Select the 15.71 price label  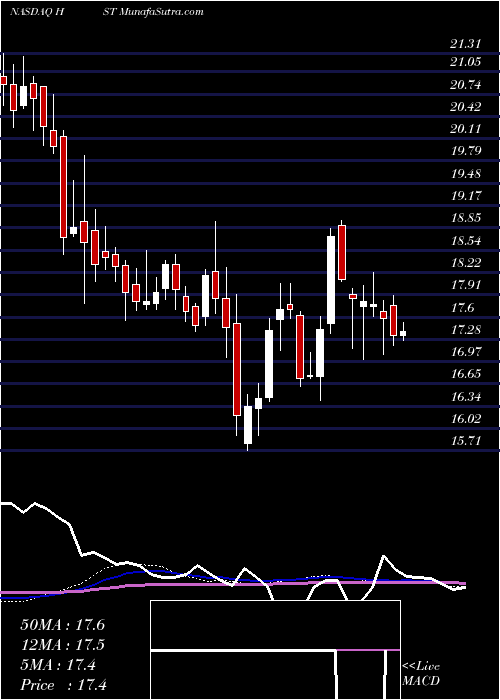(465, 441)
